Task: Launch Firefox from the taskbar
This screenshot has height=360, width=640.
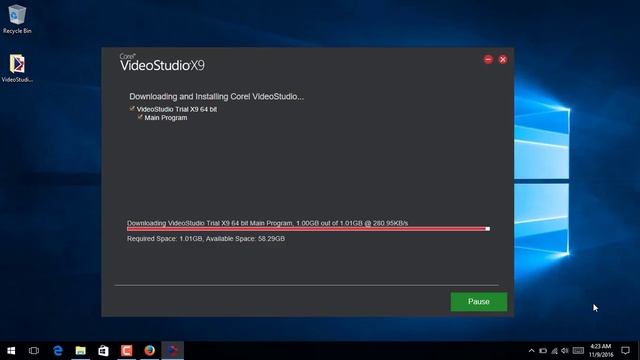Action: [x=149, y=351]
